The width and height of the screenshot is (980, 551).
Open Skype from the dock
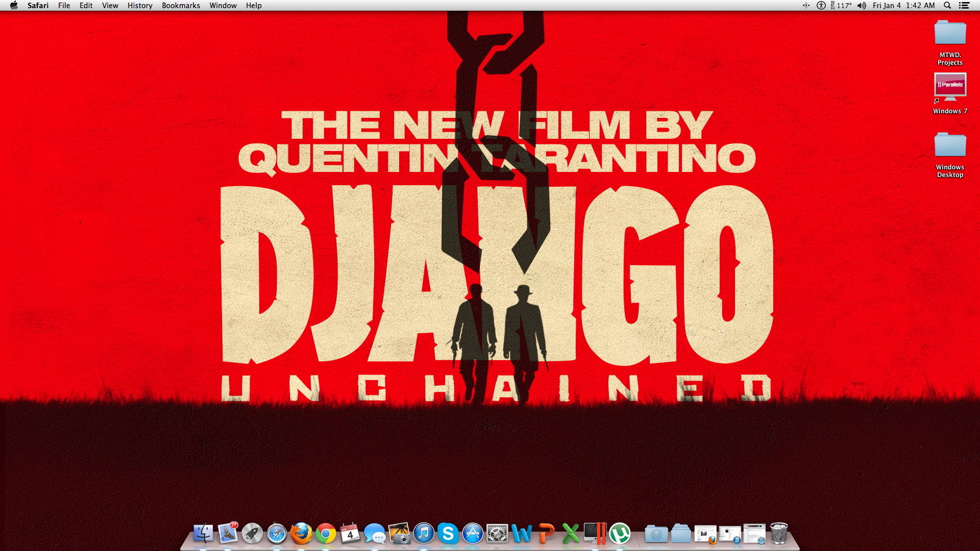[x=448, y=533]
